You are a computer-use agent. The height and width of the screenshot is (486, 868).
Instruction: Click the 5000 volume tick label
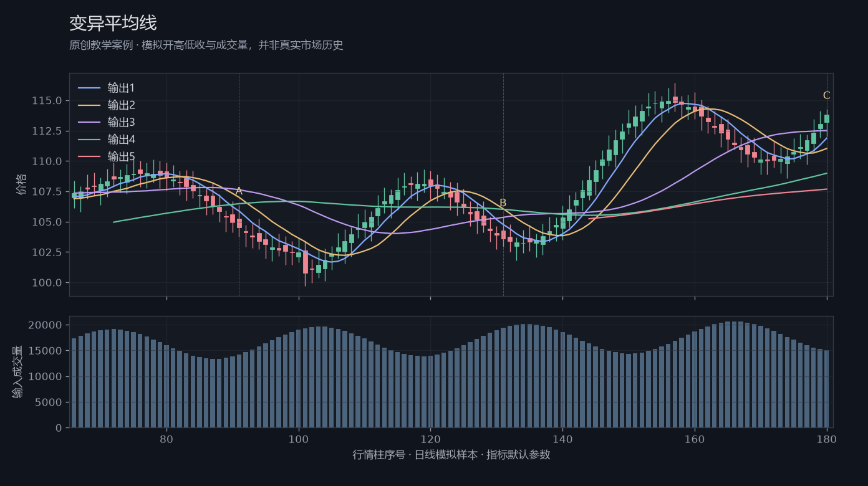50,403
